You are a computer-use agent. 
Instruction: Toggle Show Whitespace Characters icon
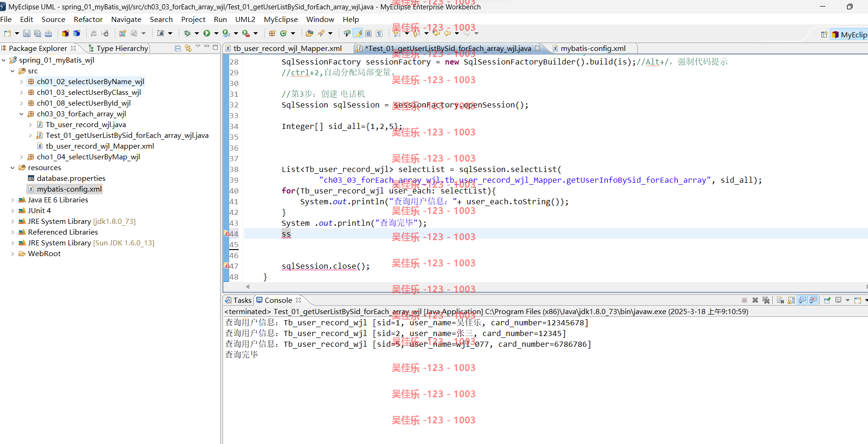[x=379, y=33]
